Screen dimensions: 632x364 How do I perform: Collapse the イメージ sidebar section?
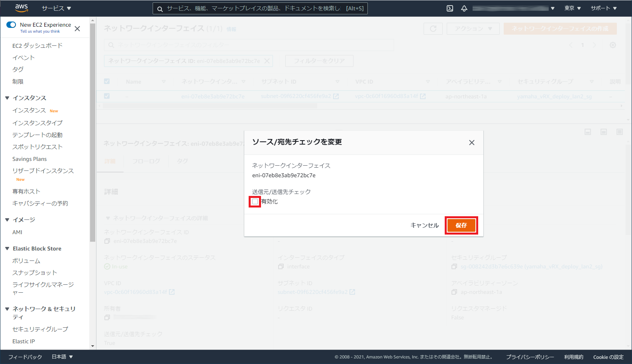[7, 220]
